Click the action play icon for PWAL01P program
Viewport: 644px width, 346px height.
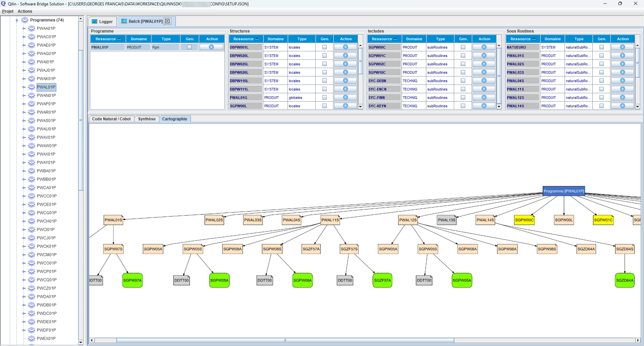pyautogui.click(x=211, y=47)
